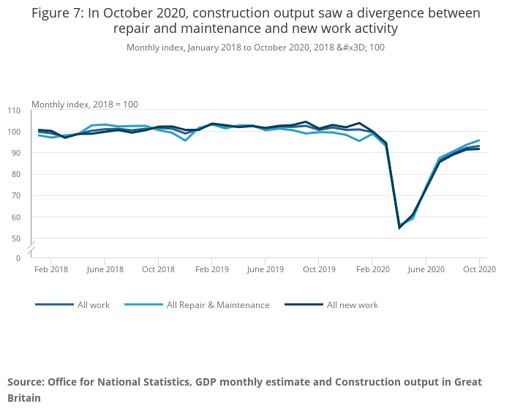The width and height of the screenshot is (512, 420).
Task: Click the Repair & Maintenance line end at Oct 2020
Action: pyautogui.click(x=479, y=140)
